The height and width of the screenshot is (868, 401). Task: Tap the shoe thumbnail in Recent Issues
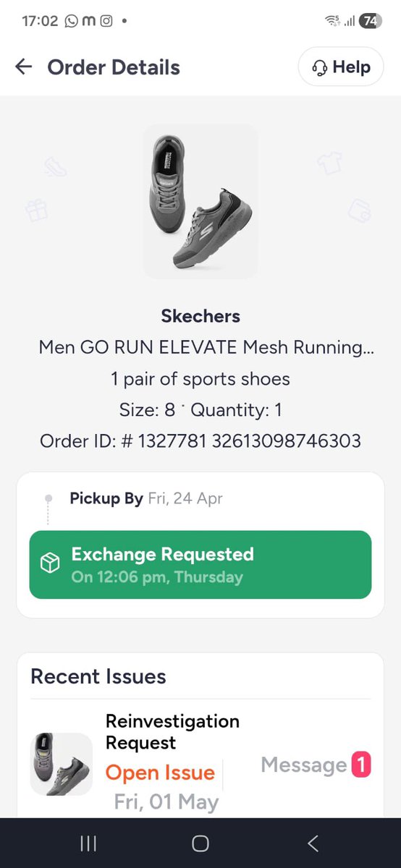coord(62,764)
